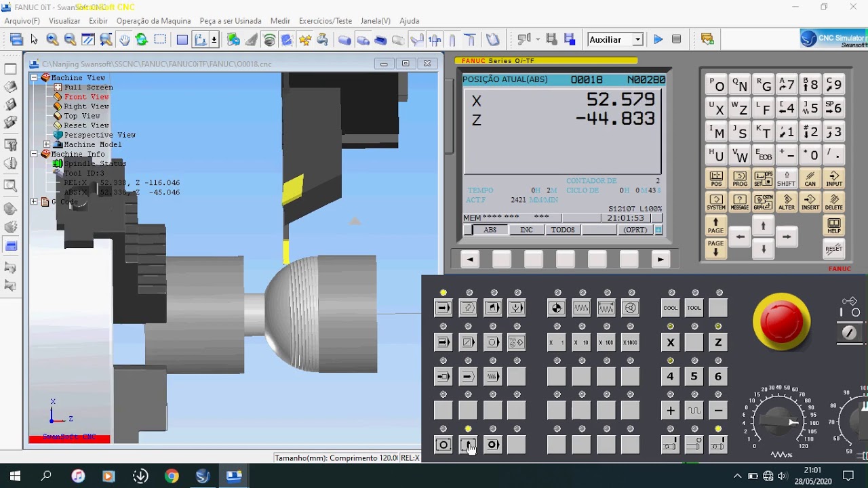Select the INC soft key tab
Viewport: 868px width, 488px height.
526,230
